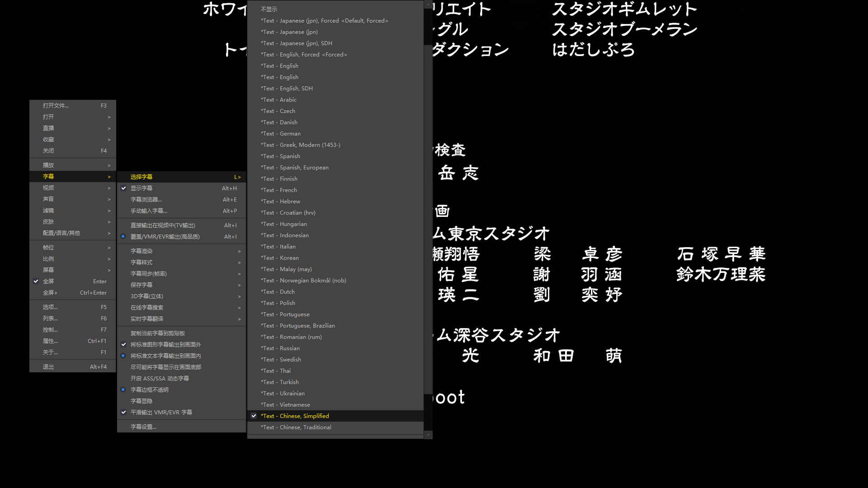This screenshot has height=488, width=868.
Task: Open 字幕浏览器... entry
Action: pos(181,199)
